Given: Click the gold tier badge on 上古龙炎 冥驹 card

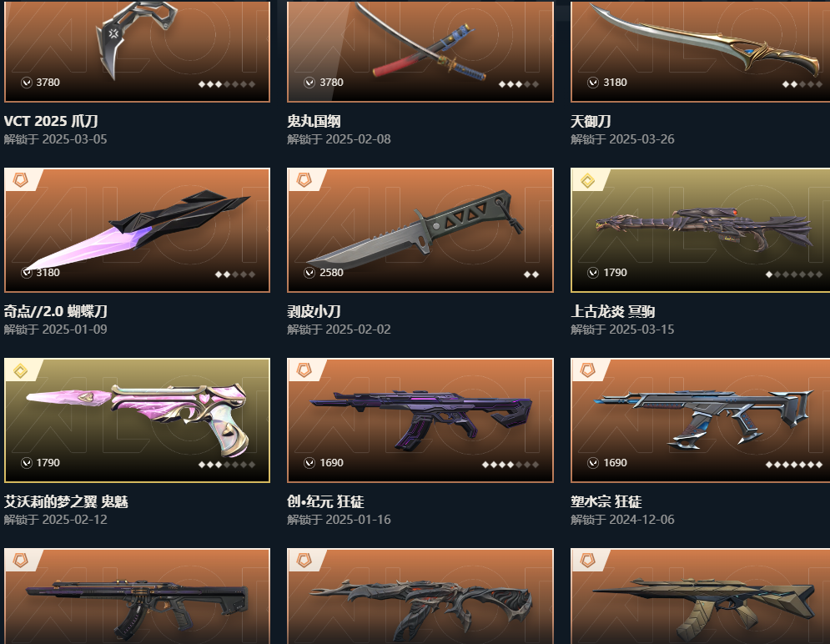Looking at the screenshot, I should 587,180.
